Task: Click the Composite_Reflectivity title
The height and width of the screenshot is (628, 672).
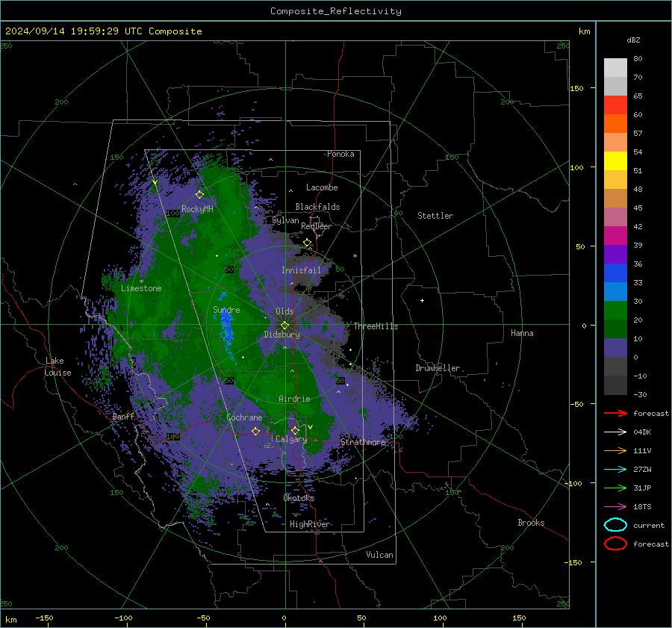Action: [x=336, y=11]
